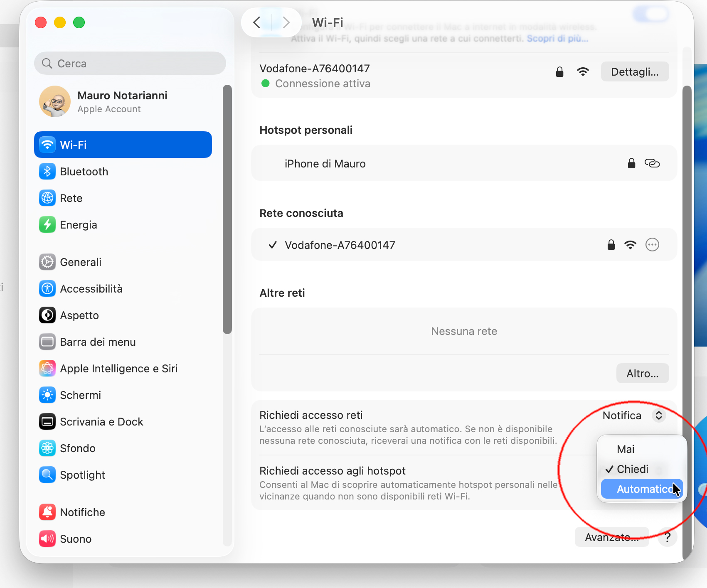
Task: Select Mai in the popup menu
Action: coord(642,449)
